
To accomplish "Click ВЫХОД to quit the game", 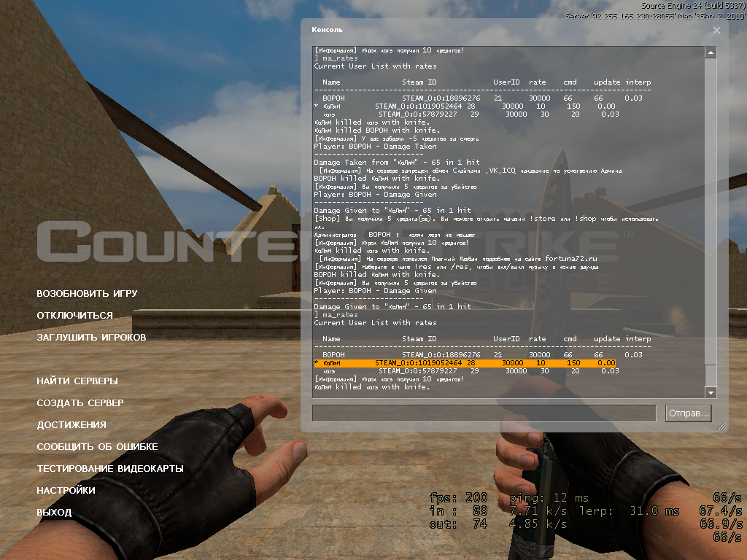I will click(54, 513).
